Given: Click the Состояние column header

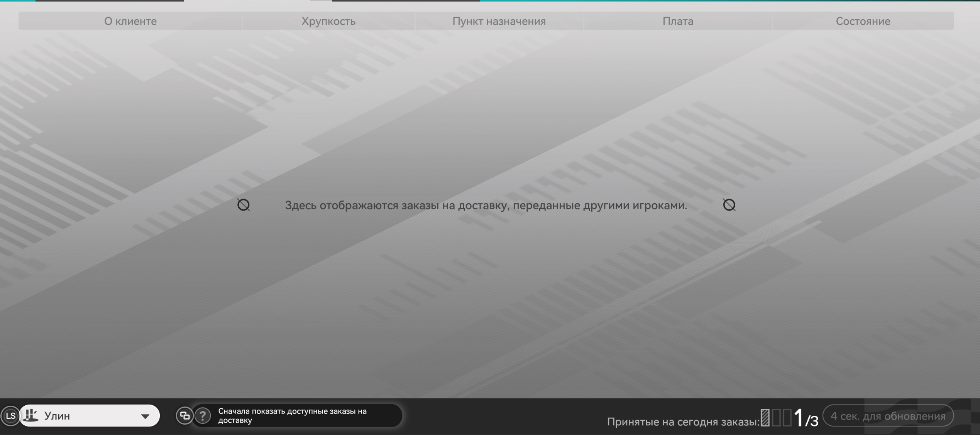Looking at the screenshot, I should [x=863, y=21].
